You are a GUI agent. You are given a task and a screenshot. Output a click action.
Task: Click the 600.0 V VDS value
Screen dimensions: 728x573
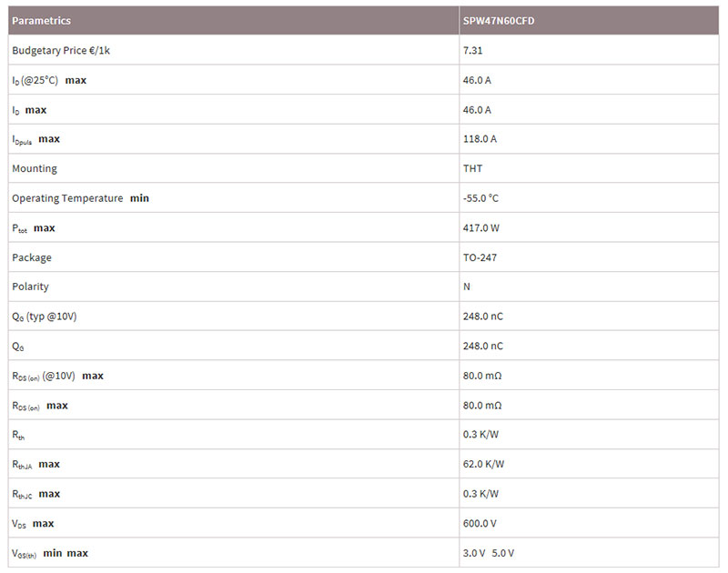(x=480, y=524)
